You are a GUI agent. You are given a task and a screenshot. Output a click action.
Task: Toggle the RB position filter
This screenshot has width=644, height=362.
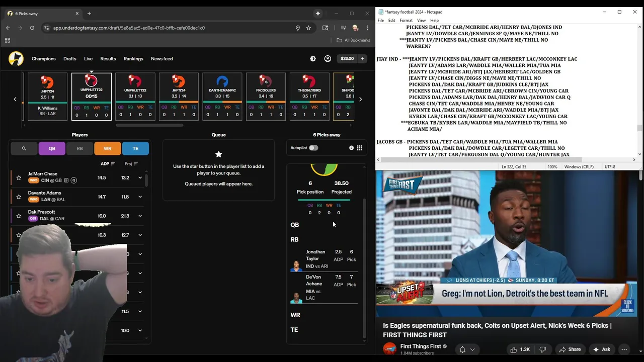(79, 148)
